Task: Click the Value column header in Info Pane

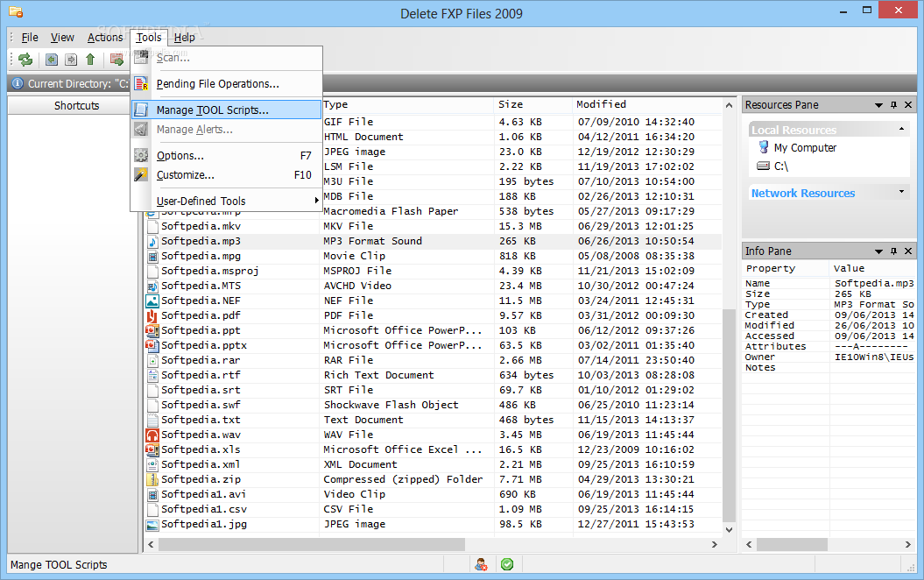Action: point(873,268)
